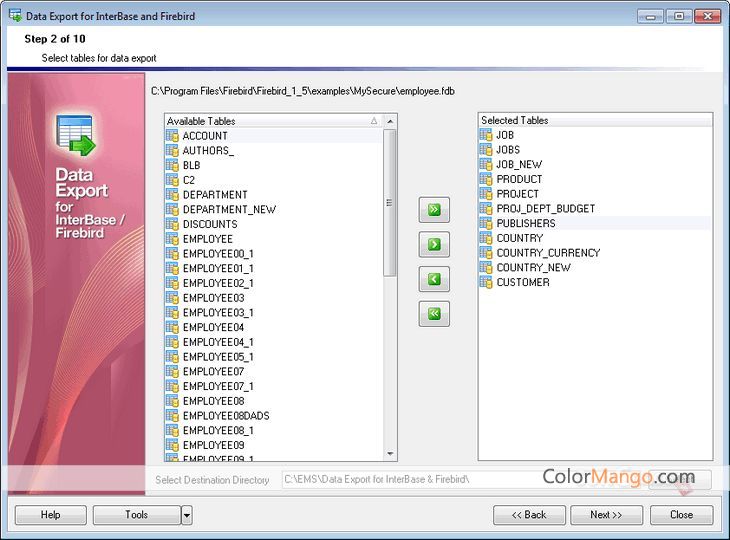Click the table icon beside JOBS
The image size is (730, 540).
pos(486,150)
